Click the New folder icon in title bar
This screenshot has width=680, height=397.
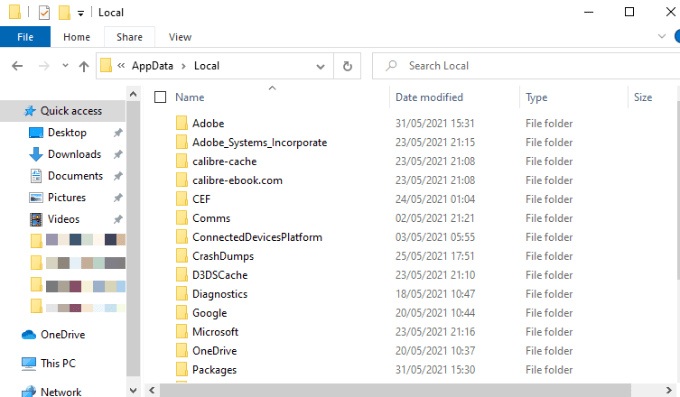coord(64,12)
